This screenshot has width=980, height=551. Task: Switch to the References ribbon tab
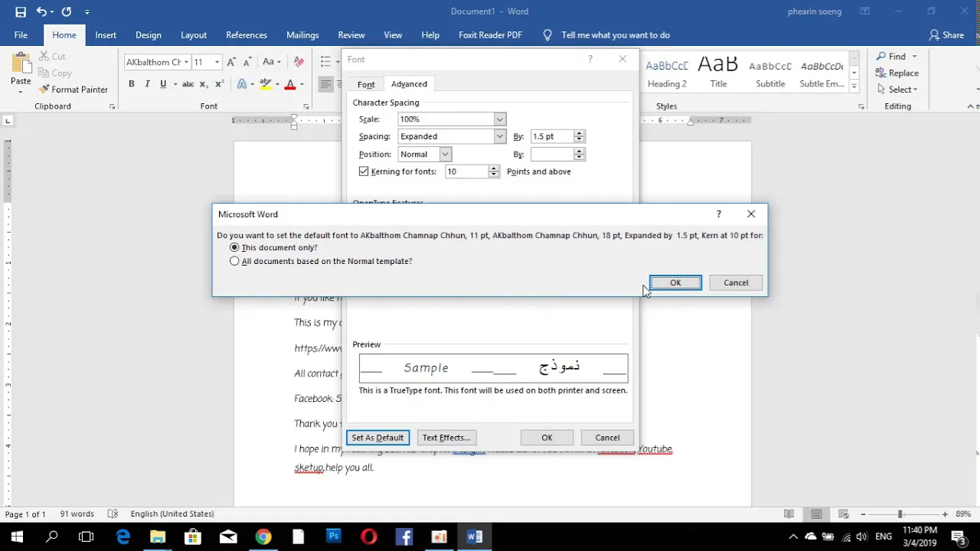point(247,35)
